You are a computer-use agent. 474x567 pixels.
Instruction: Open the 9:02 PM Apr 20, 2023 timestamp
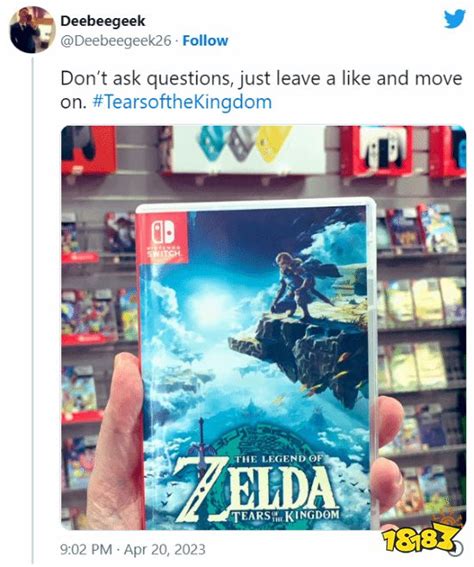click(x=133, y=549)
